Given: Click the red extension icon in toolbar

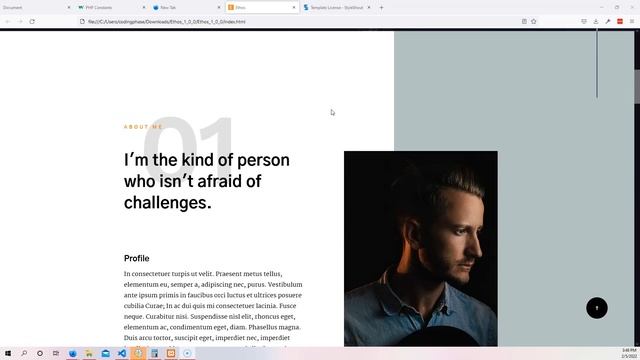Looking at the screenshot, I should (620, 21).
